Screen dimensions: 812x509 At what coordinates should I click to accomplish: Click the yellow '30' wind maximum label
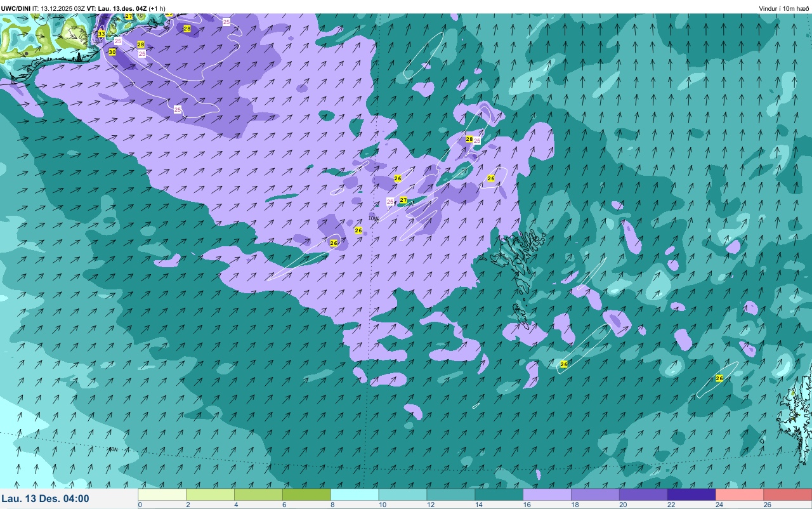click(112, 52)
